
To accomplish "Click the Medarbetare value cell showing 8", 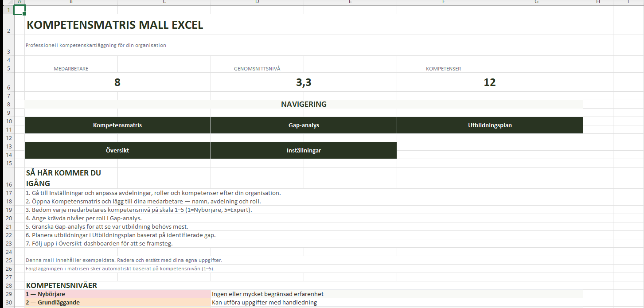I will pyautogui.click(x=117, y=82).
